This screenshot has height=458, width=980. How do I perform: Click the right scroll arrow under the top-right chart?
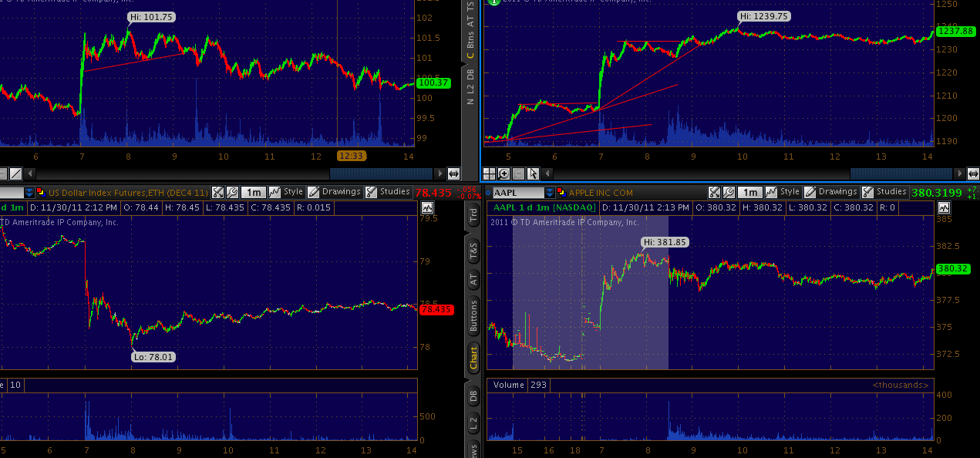959,174
